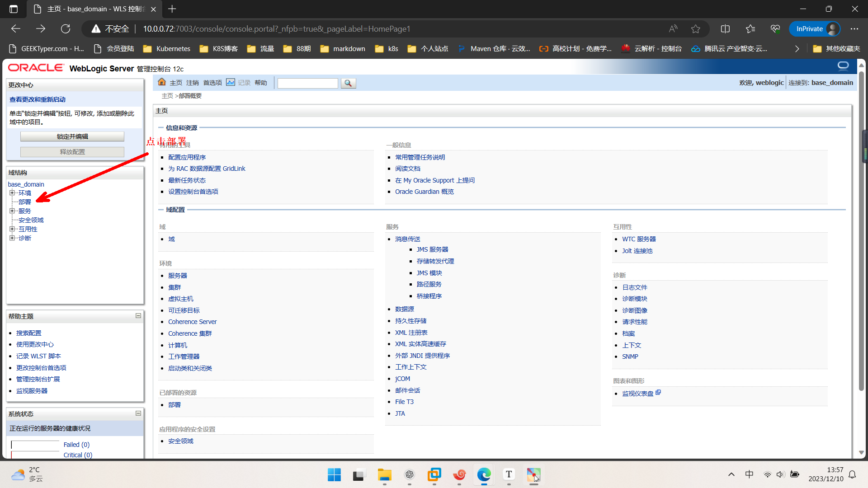Open Microsoft Edge from taskbar

point(484,474)
